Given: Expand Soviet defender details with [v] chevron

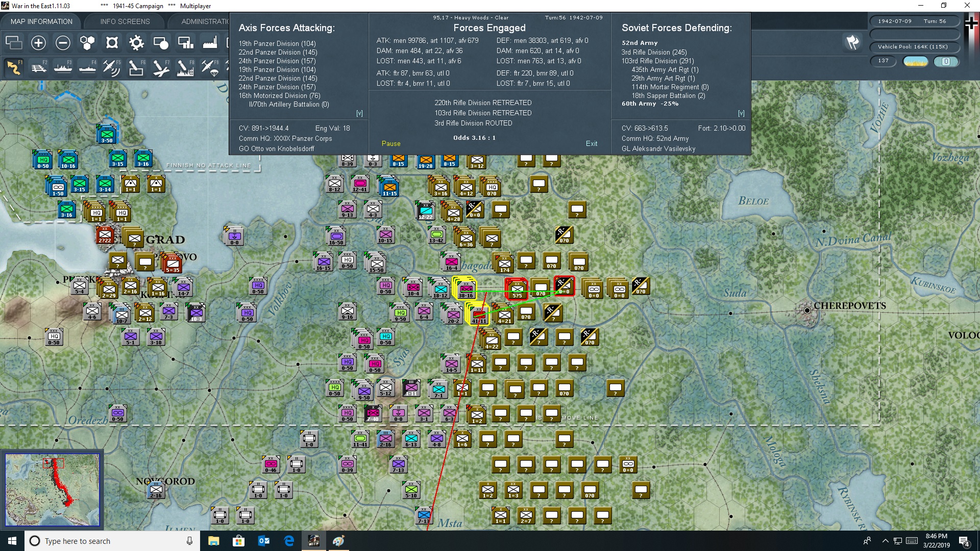Looking at the screenshot, I should 741,113.
